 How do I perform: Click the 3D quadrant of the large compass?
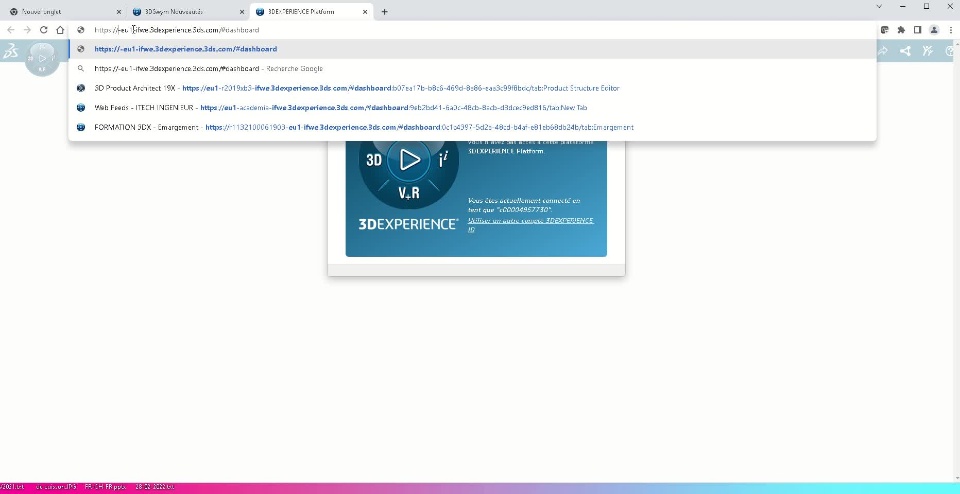[x=374, y=160]
